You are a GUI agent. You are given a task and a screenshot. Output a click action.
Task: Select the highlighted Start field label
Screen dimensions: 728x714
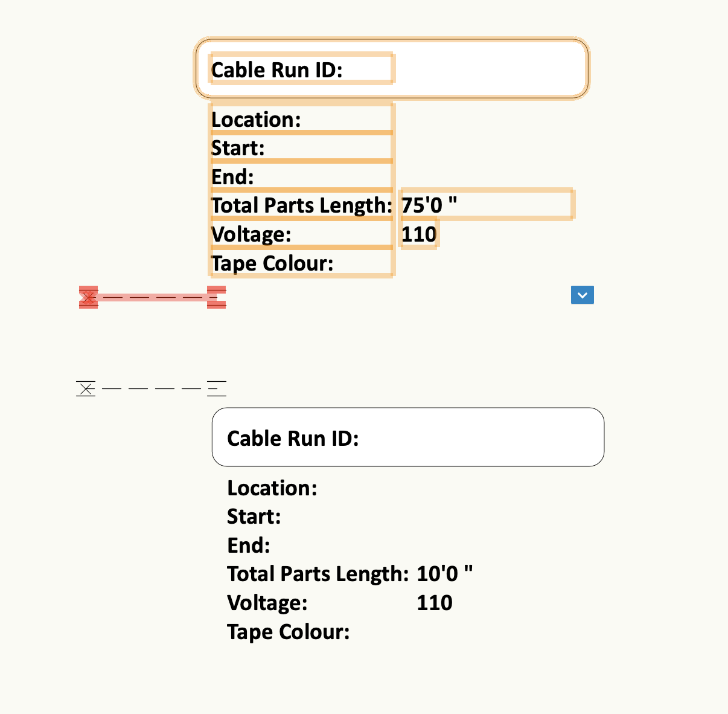click(238, 148)
